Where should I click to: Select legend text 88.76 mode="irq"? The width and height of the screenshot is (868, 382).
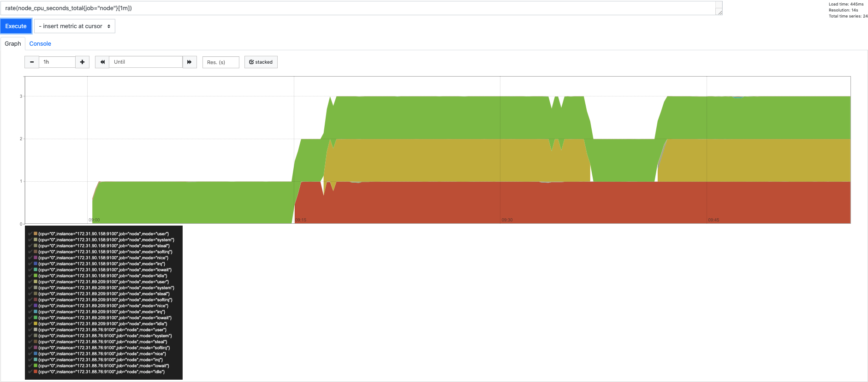(x=101, y=360)
